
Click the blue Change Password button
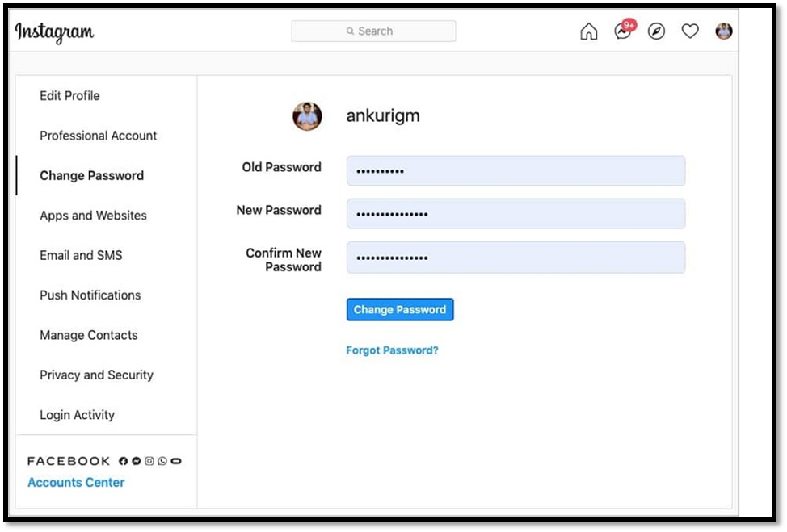[x=400, y=310]
